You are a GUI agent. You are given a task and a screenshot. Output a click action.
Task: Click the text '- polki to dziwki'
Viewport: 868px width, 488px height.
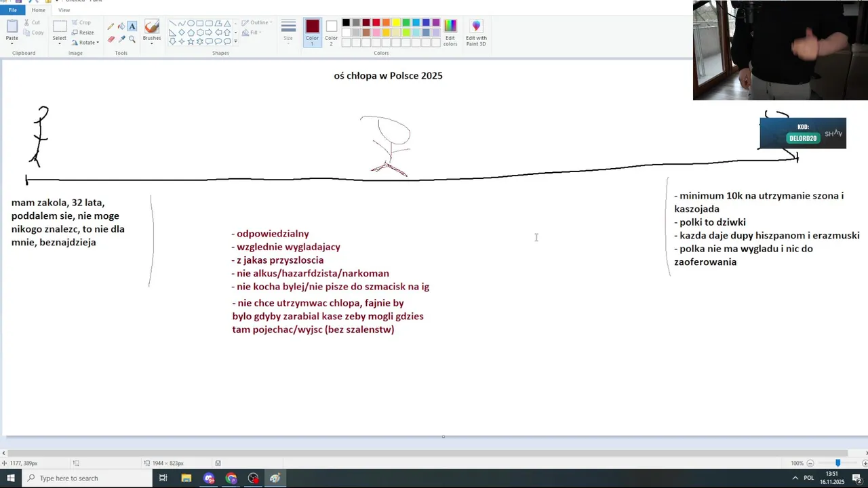pos(710,222)
